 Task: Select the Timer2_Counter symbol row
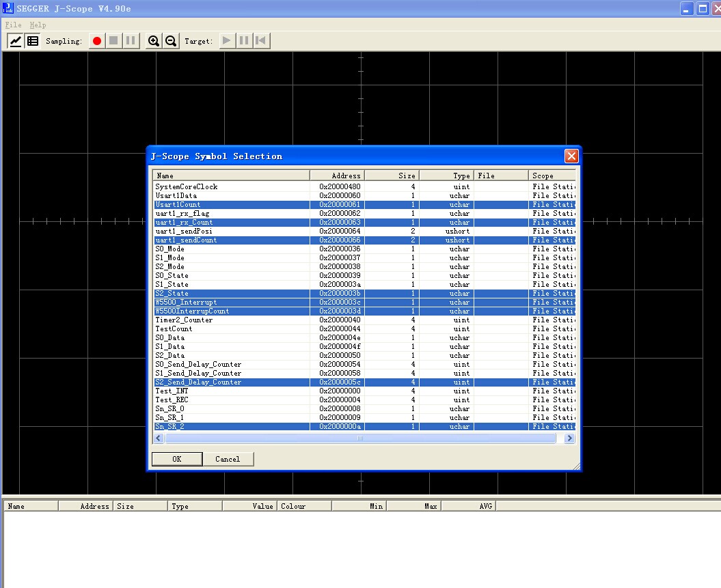click(364, 320)
